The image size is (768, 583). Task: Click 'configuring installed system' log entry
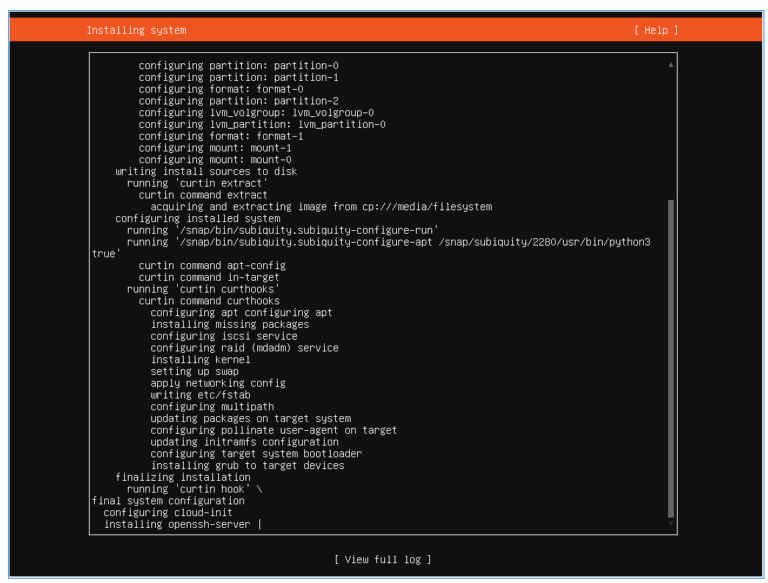click(197, 218)
